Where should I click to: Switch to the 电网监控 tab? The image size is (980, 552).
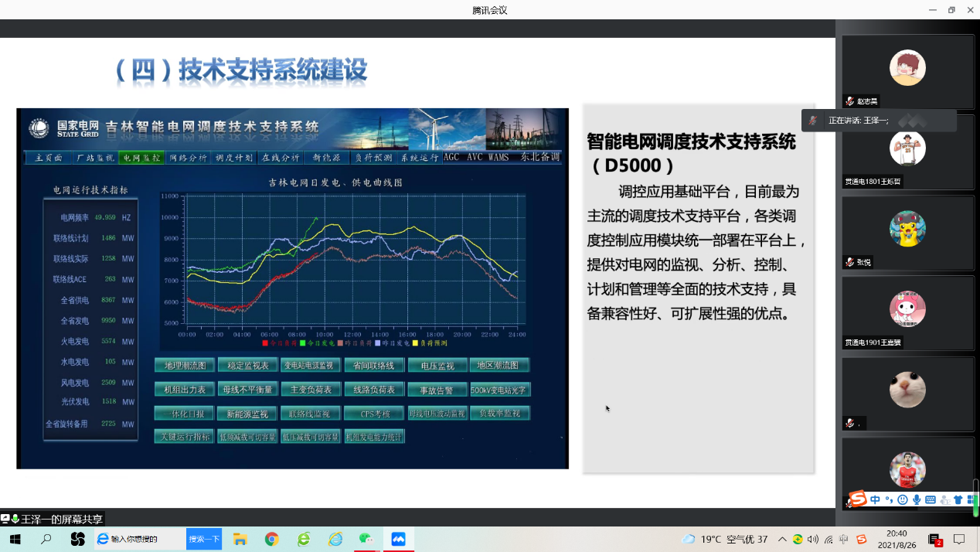pos(141,158)
